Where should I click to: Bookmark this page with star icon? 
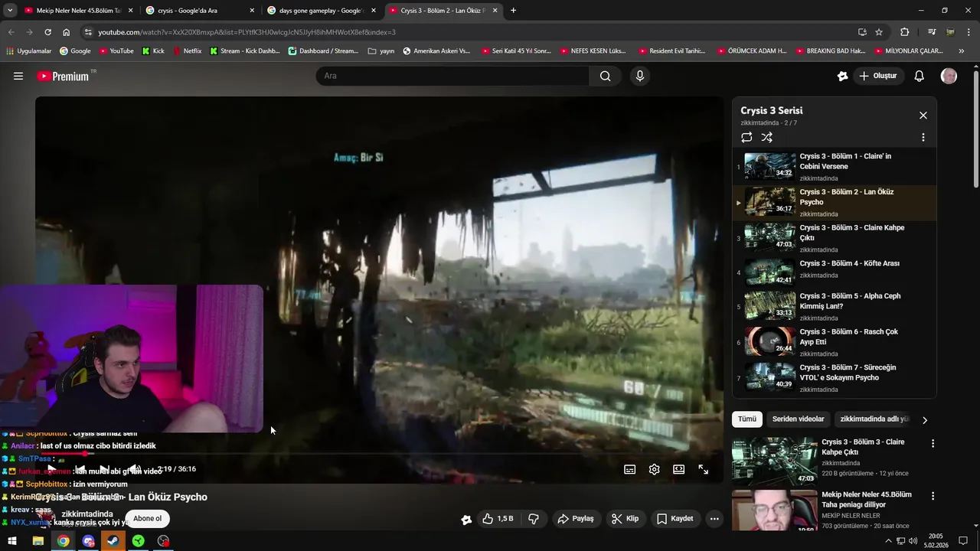(879, 32)
